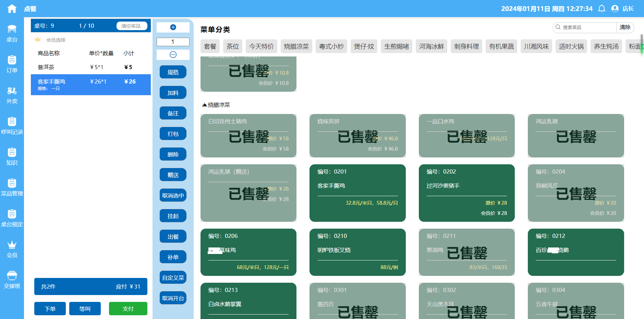The height and width of the screenshot is (319, 644).
Task: Open 桌台预定 table reservation in sidebar
Action: [12, 218]
